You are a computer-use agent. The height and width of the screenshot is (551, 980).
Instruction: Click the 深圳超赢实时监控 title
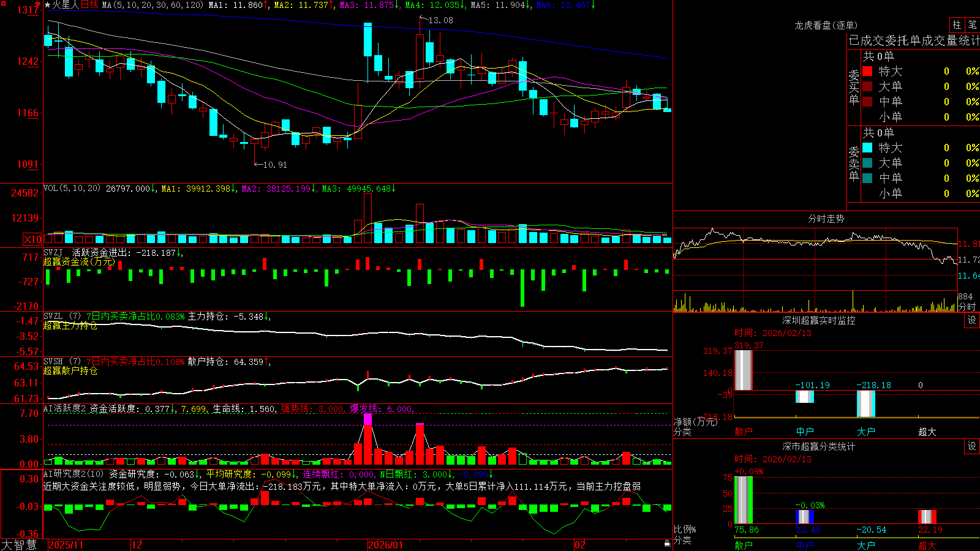819,320
